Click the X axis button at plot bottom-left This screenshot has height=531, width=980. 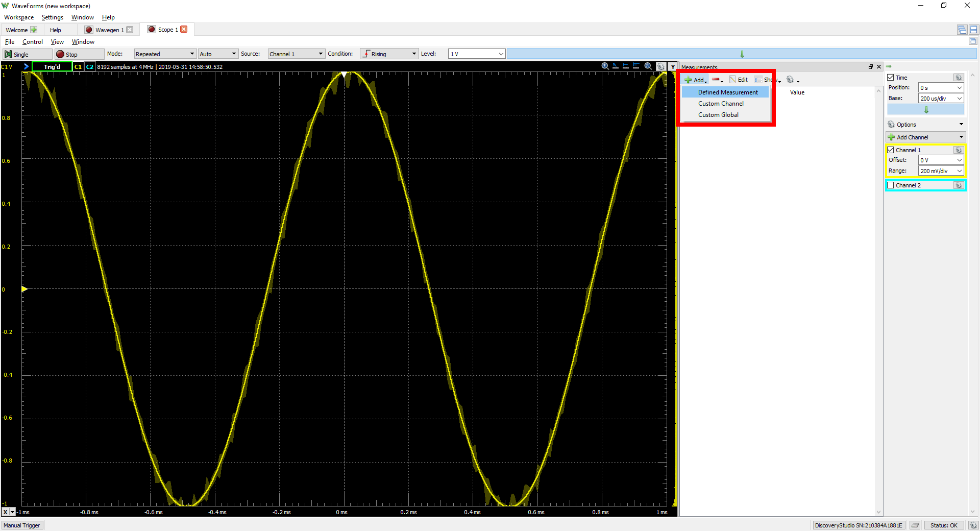click(x=6, y=512)
